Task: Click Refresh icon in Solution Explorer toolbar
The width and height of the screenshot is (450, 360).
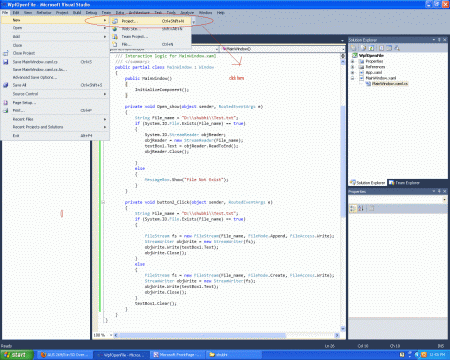Action: [x=372, y=48]
